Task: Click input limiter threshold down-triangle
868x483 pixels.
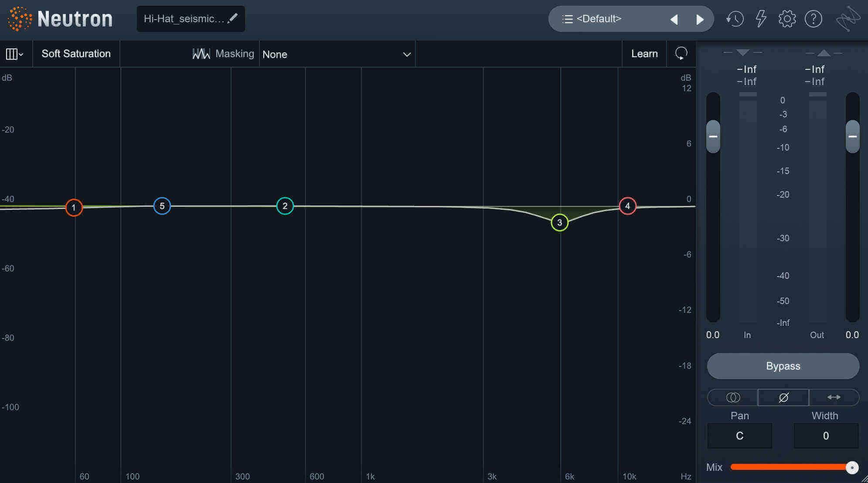Action: [743, 53]
